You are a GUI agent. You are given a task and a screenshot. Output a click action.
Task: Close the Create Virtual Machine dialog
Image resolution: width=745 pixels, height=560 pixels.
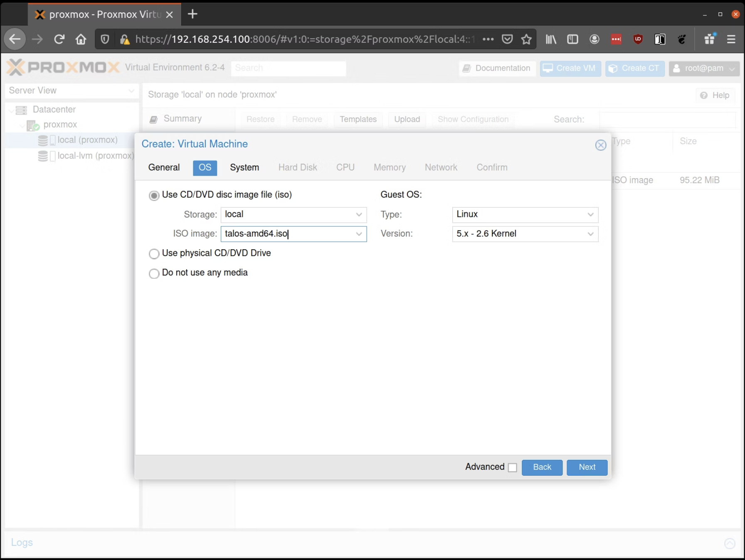pyautogui.click(x=600, y=145)
